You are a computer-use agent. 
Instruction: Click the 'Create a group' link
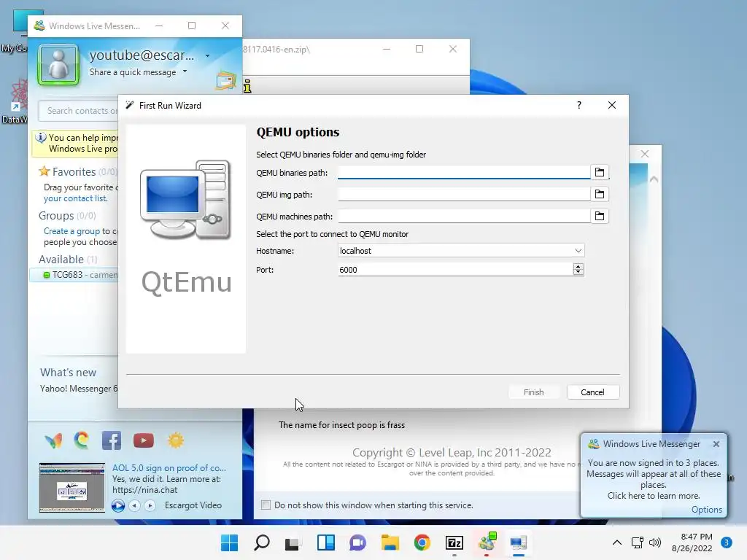(x=71, y=231)
